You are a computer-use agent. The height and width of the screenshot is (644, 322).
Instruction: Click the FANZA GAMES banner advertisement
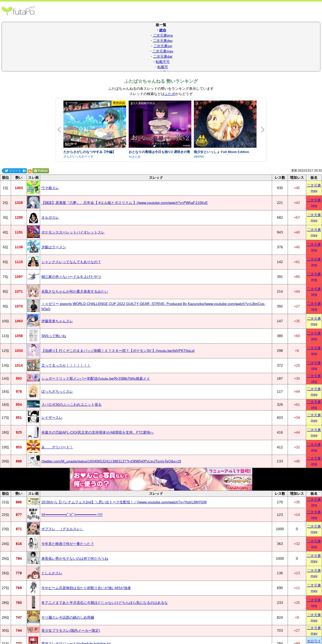pos(161,479)
